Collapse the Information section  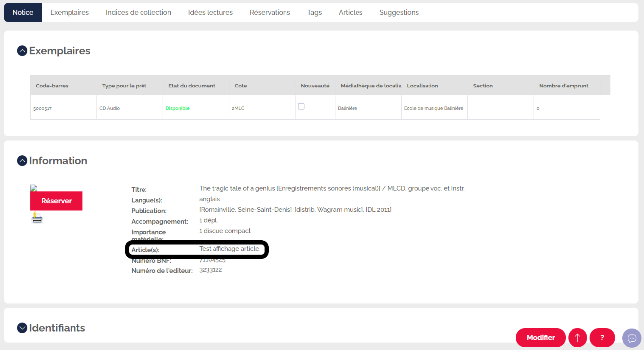(x=22, y=161)
